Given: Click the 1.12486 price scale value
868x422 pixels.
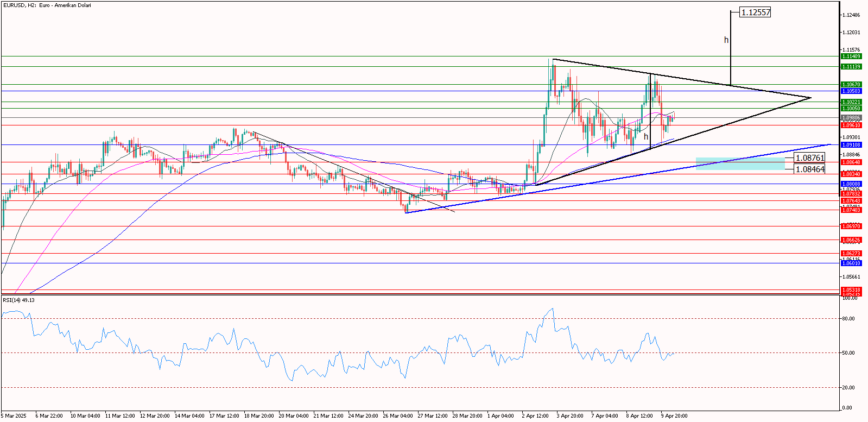Looking at the screenshot, I should [x=851, y=15].
